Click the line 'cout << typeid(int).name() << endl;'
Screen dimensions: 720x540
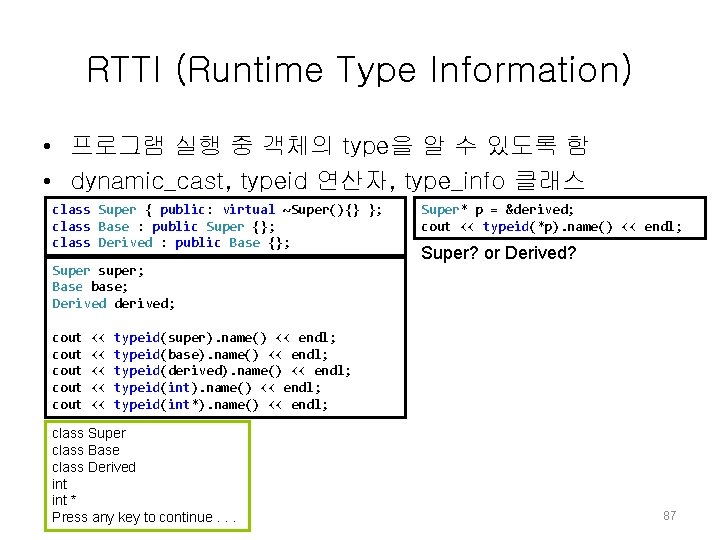(x=186, y=388)
